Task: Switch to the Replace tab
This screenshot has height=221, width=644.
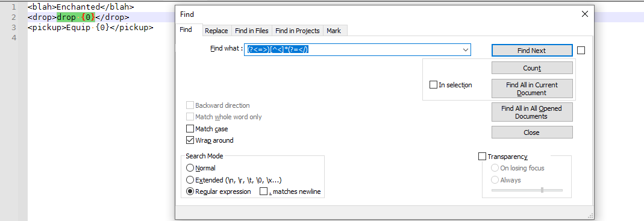Action: tap(216, 30)
